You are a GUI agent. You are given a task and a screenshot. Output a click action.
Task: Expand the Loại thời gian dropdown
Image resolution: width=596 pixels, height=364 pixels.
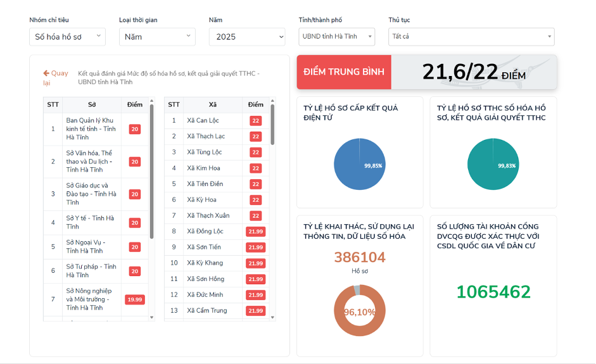click(x=157, y=37)
